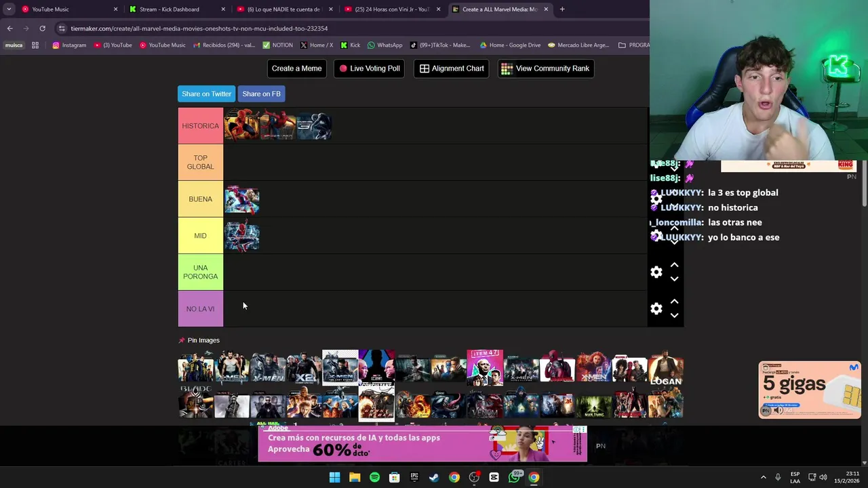Screen dimensions: 868x488
Task: Open CapCut icon in taskbar
Action: 494,477
